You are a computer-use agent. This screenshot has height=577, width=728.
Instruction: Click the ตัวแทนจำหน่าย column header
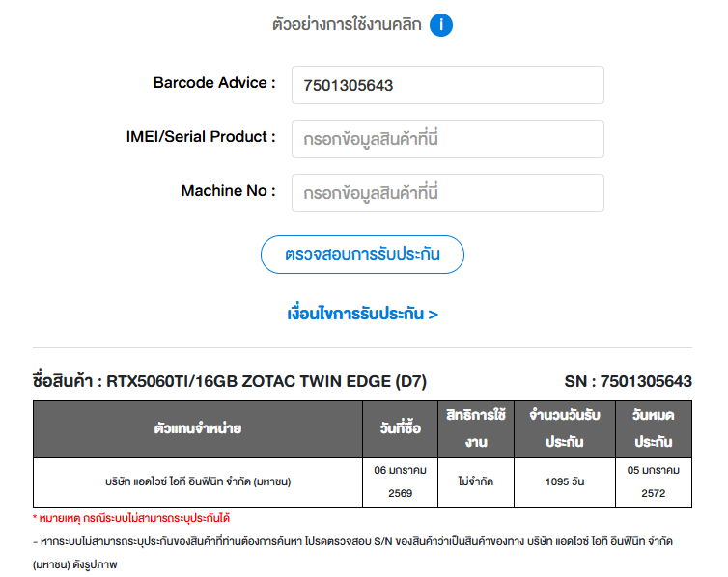(198, 428)
